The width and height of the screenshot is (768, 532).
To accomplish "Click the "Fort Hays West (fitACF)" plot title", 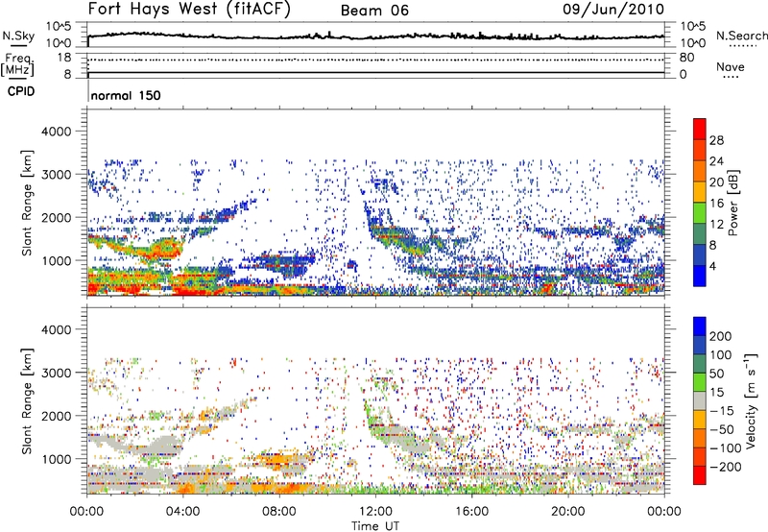I will click(x=189, y=10).
